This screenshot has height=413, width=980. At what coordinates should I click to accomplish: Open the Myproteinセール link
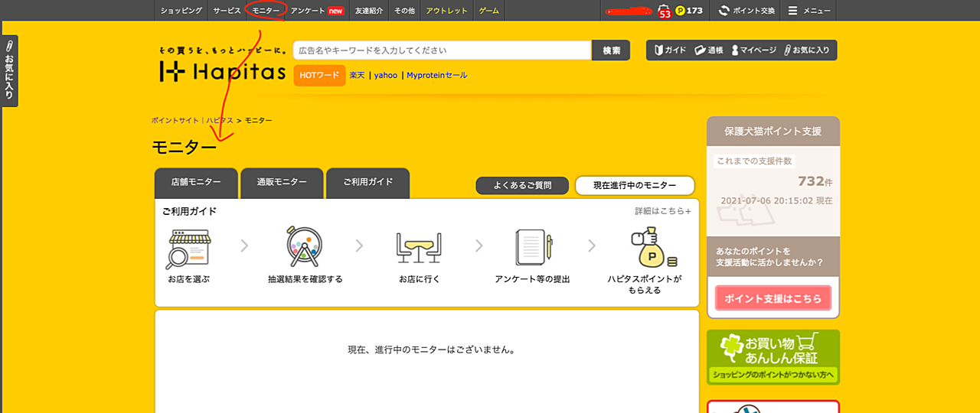pyautogui.click(x=436, y=76)
